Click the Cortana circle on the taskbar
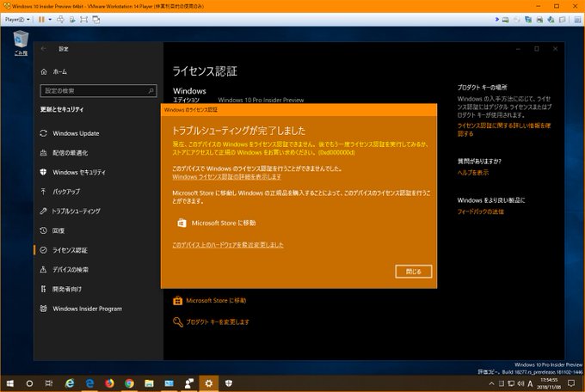This screenshot has height=392, width=585. [29, 383]
